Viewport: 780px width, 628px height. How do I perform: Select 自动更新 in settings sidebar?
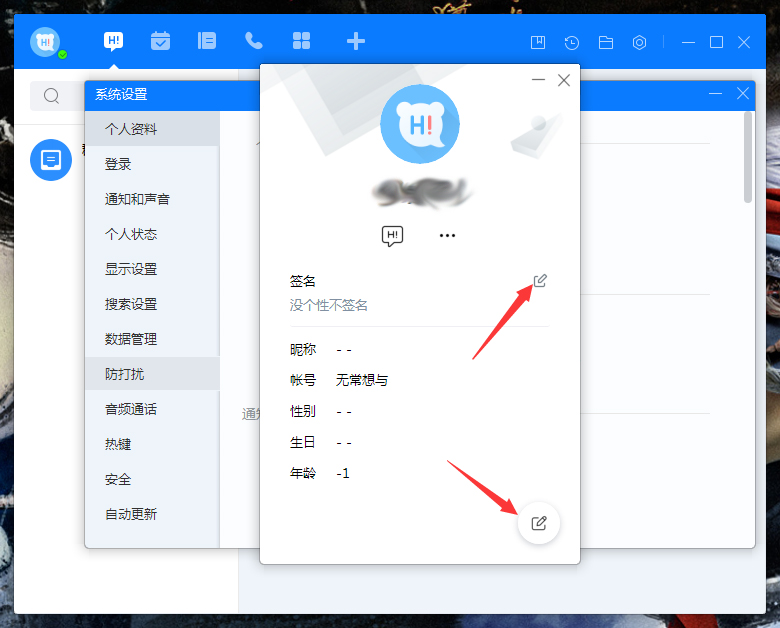(152, 514)
